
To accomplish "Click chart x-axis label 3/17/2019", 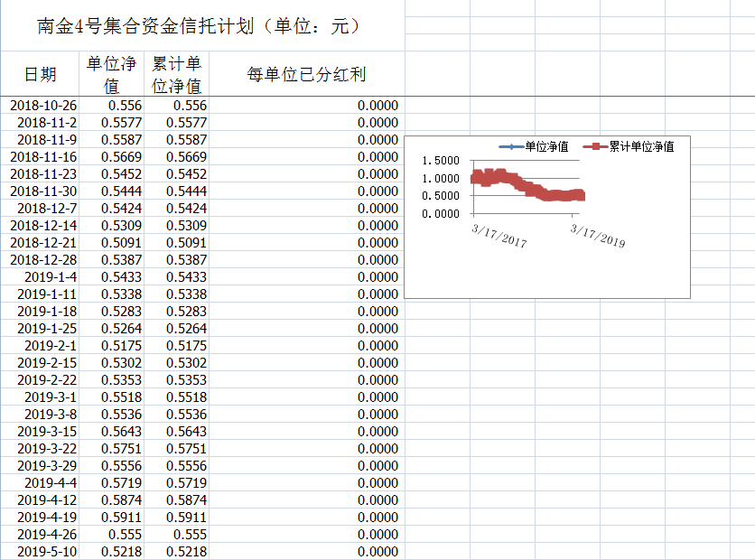I will pyautogui.click(x=598, y=236).
